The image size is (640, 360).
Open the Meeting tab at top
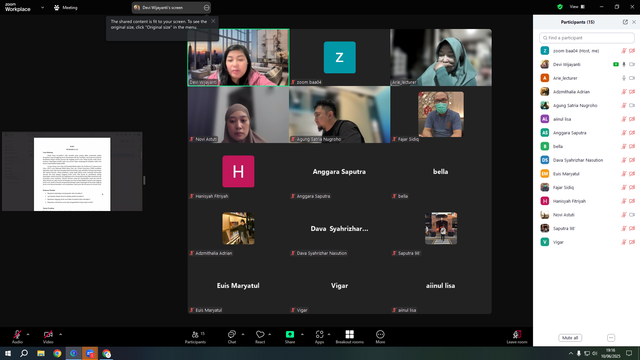click(66, 7)
